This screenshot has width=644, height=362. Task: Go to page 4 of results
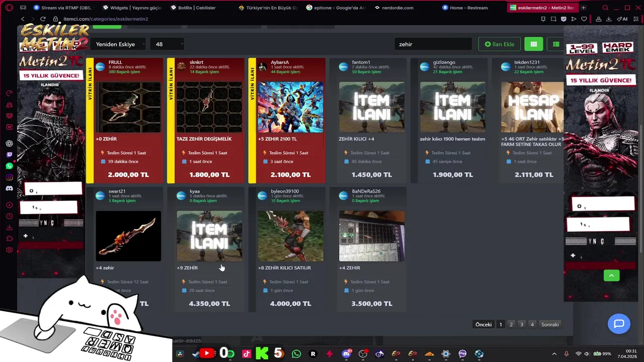tap(532, 324)
